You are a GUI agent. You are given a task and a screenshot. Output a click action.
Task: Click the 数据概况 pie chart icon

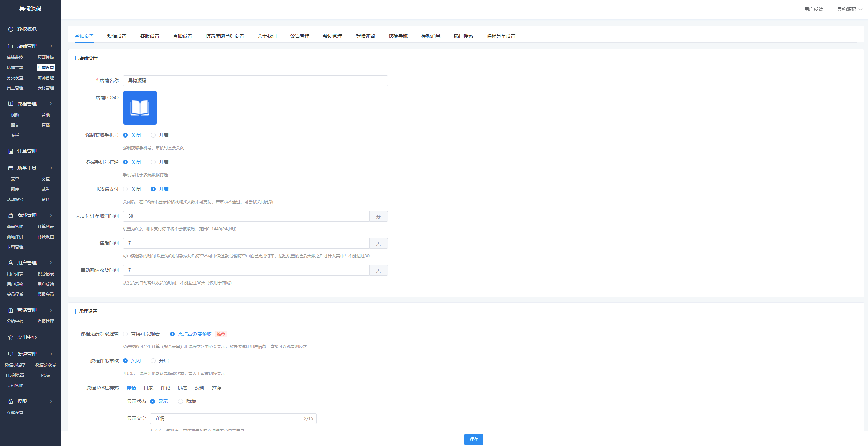click(x=11, y=29)
